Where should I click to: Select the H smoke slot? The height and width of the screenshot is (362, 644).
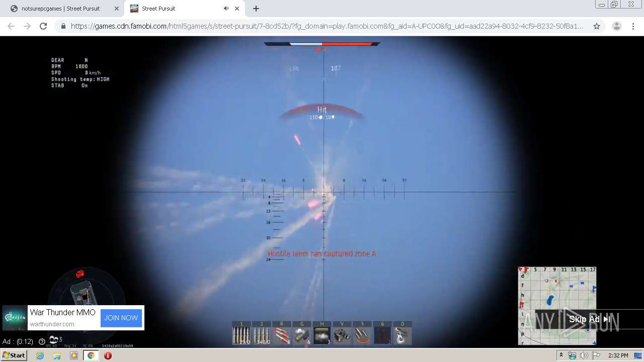(322, 333)
